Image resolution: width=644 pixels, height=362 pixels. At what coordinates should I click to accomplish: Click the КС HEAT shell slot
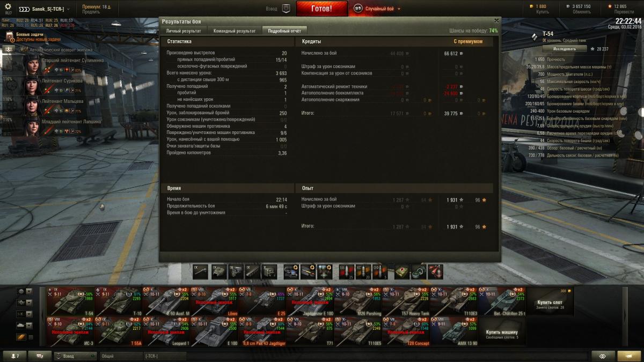pos(363,271)
